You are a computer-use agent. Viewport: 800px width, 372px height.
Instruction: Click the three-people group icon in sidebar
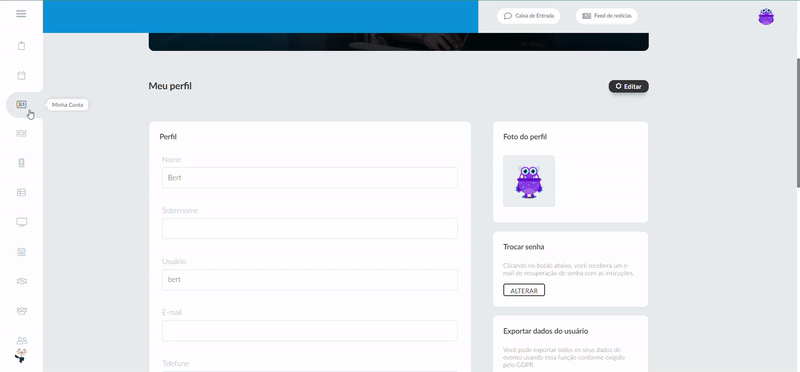pyautogui.click(x=21, y=310)
